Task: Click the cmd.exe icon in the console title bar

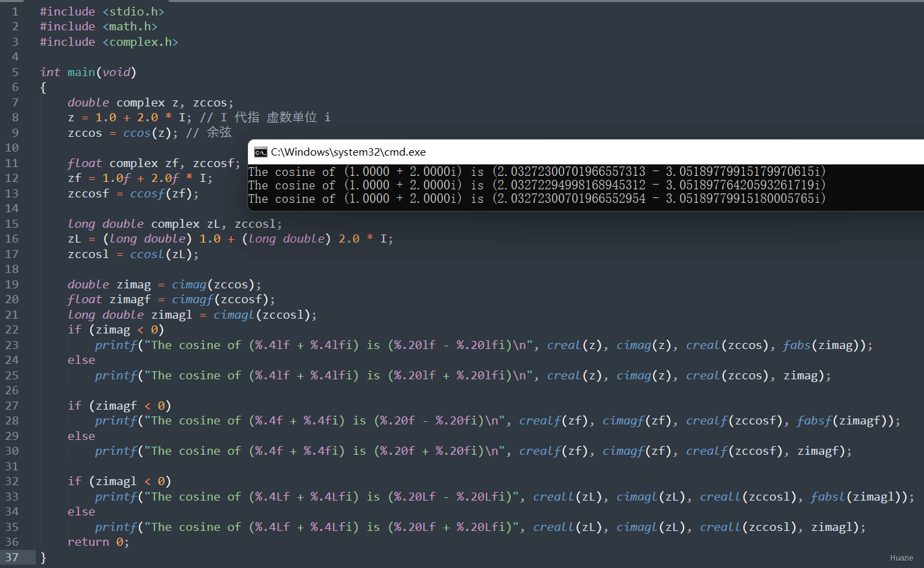Action: click(x=260, y=152)
